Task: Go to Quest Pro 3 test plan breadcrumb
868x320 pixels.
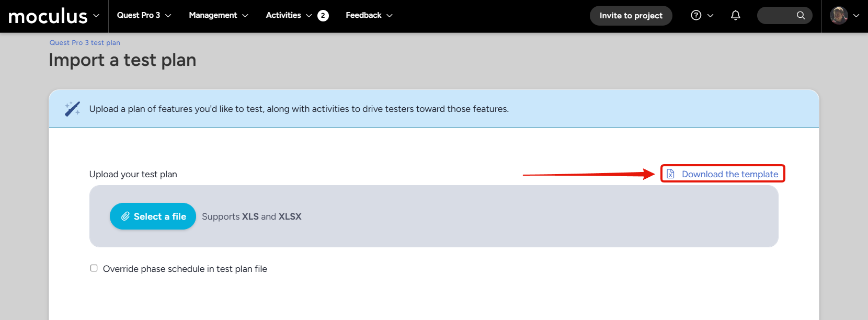Action: click(x=85, y=43)
